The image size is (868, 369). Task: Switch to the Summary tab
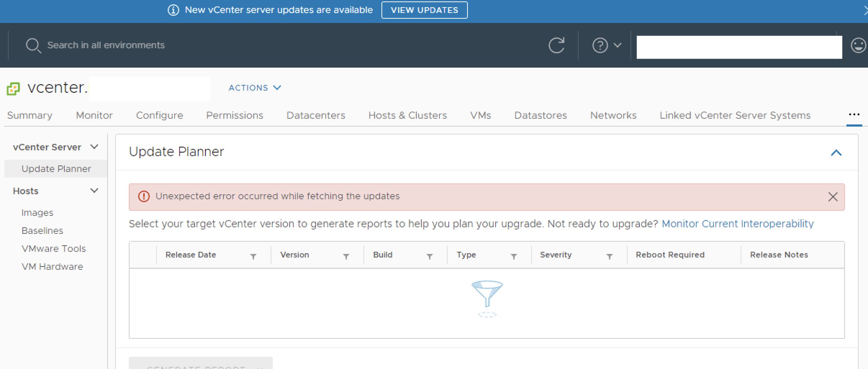(30, 115)
